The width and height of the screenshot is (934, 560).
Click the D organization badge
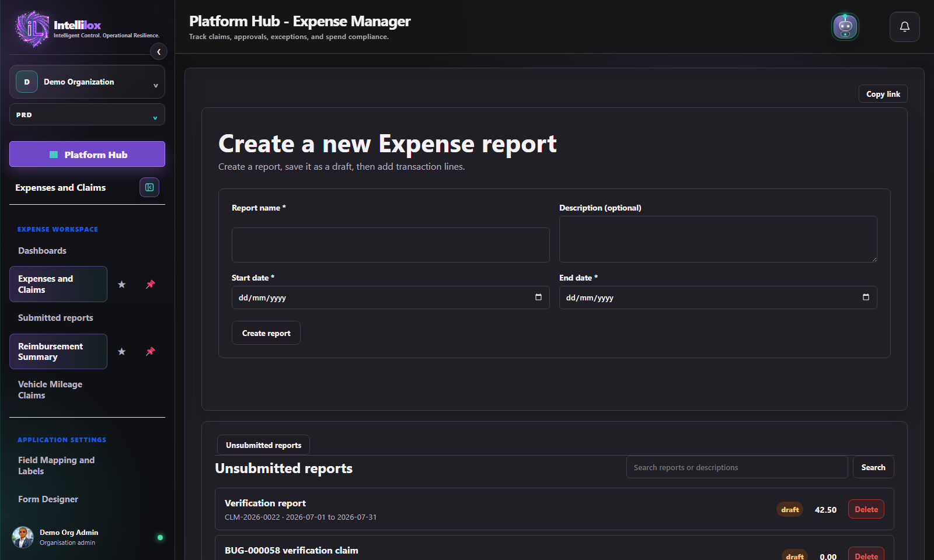pos(27,82)
